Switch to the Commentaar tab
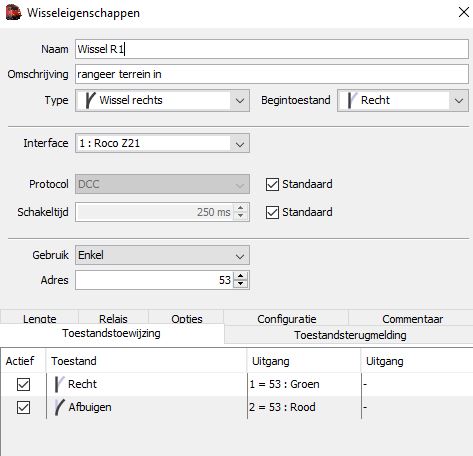This screenshot has width=473, height=456. 412,318
